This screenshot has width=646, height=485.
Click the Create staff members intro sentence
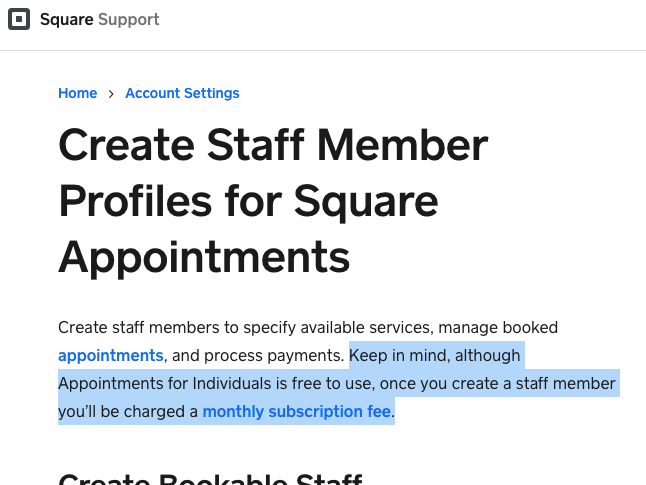[x=308, y=328]
